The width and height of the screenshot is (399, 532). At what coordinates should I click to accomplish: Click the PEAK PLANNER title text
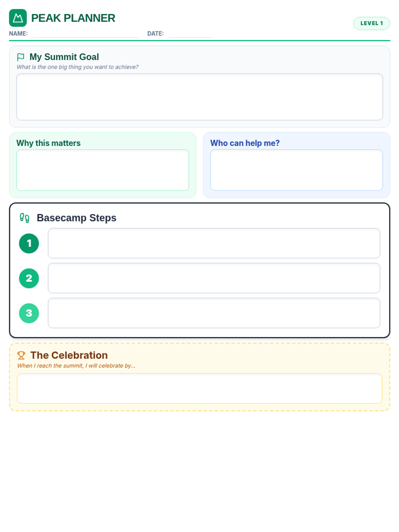(73, 18)
